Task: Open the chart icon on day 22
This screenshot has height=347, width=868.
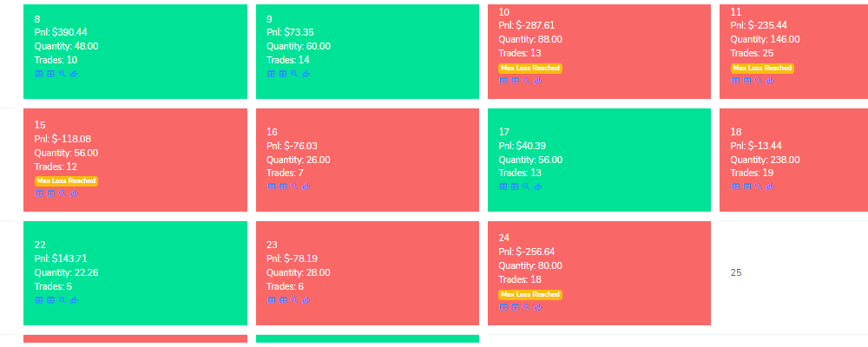Action: [x=74, y=300]
